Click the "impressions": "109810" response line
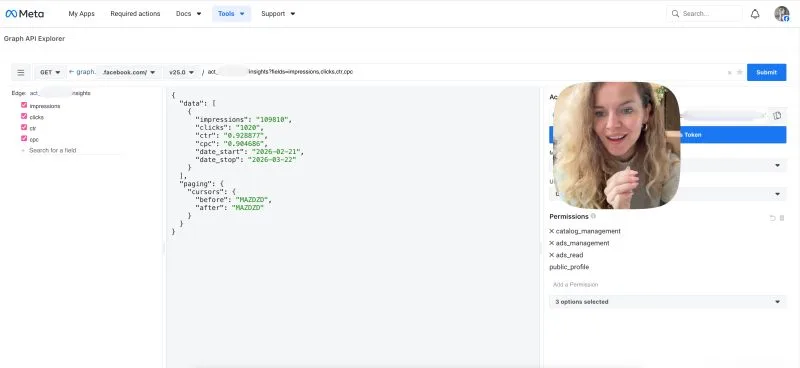 coord(243,119)
